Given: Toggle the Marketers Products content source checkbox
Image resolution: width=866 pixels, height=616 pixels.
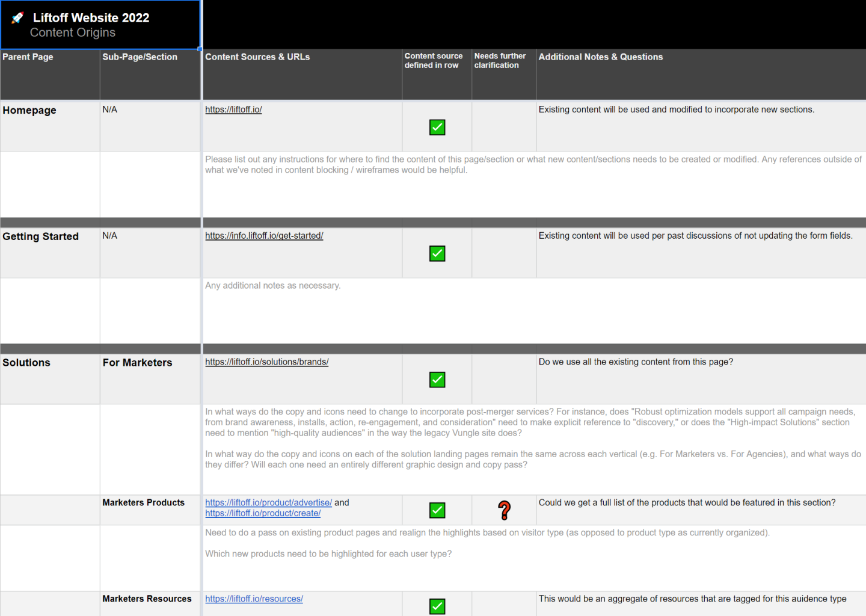Looking at the screenshot, I should coord(437,510).
